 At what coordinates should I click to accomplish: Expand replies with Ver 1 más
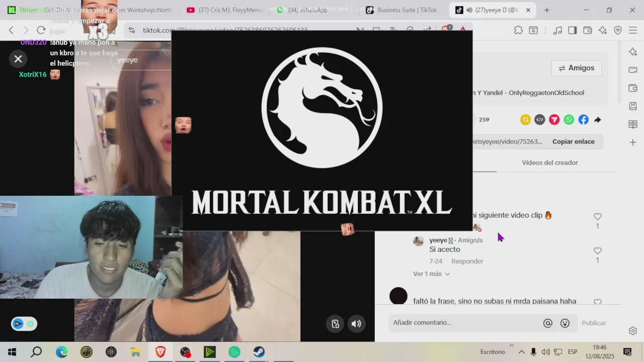[x=431, y=274]
